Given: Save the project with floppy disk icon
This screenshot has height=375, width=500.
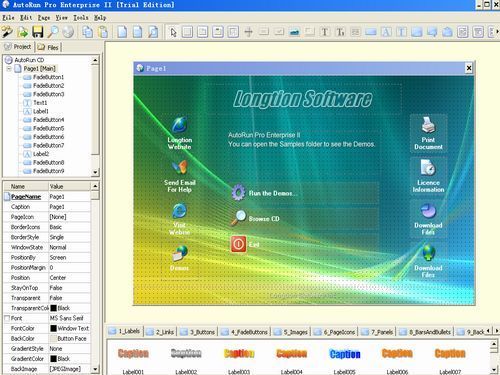Looking at the screenshot, I should 38,32.
